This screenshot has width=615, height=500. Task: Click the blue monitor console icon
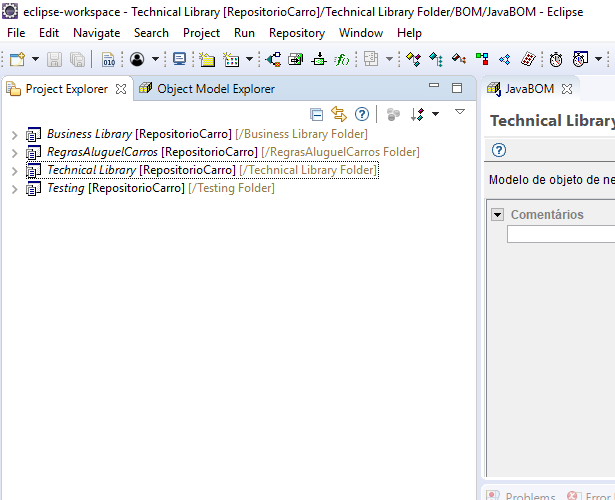pos(179,59)
